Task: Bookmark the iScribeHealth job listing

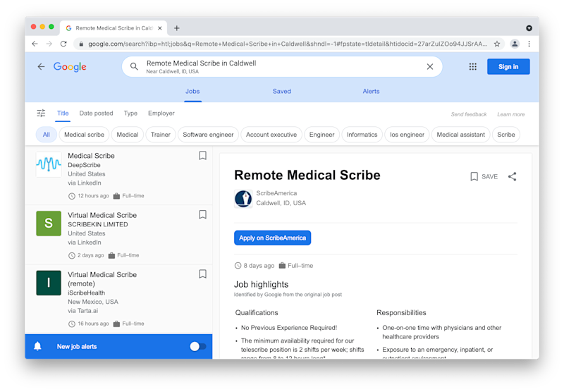Action: [x=202, y=274]
